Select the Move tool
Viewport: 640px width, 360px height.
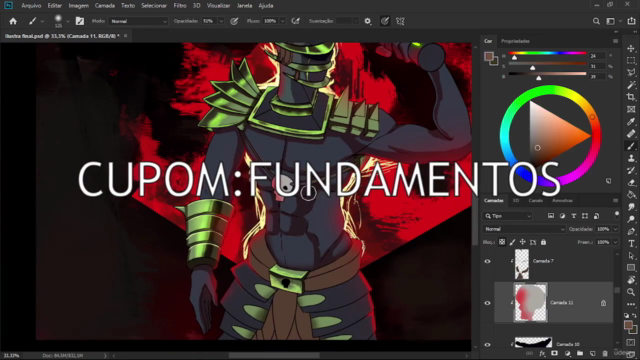coord(631,49)
